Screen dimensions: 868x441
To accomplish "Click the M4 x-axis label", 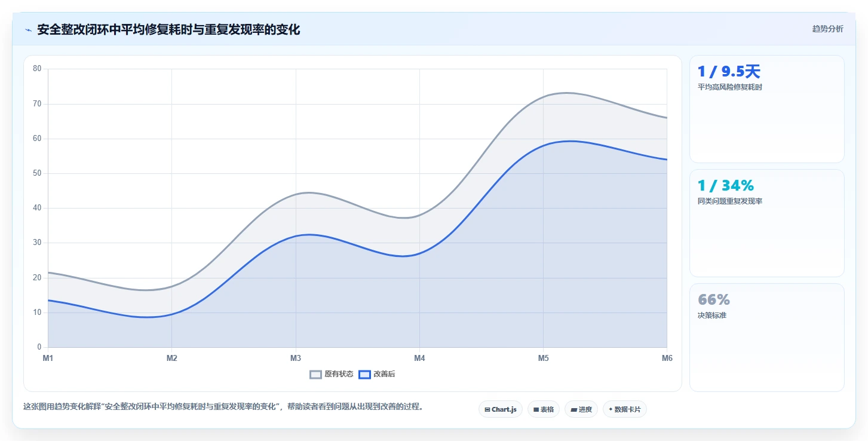I will click(x=419, y=358).
